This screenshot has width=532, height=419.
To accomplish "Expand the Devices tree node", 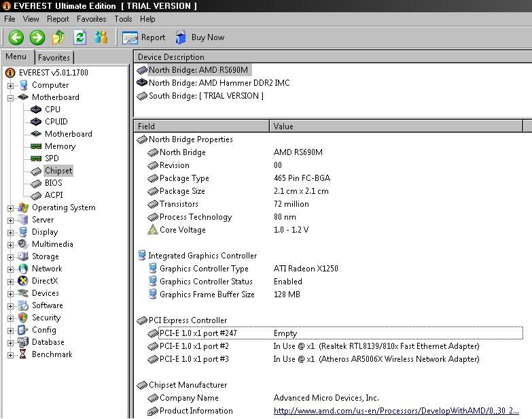I will pos(10,294).
